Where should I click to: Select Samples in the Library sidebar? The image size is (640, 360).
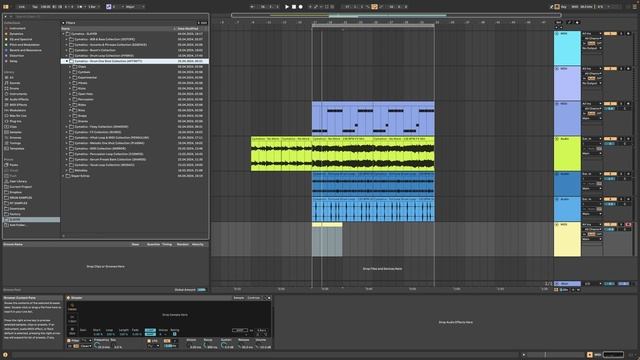[x=16, y=132]
